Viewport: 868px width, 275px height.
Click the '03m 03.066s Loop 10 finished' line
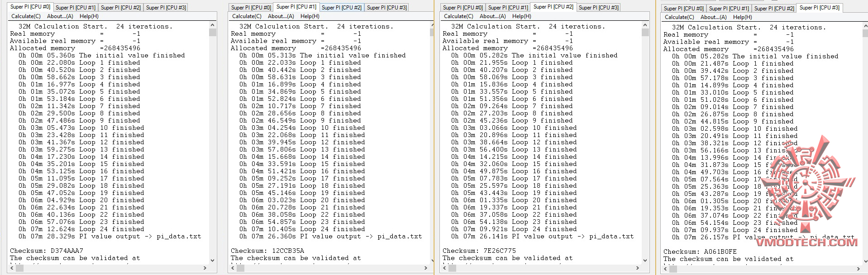(514, 128)
